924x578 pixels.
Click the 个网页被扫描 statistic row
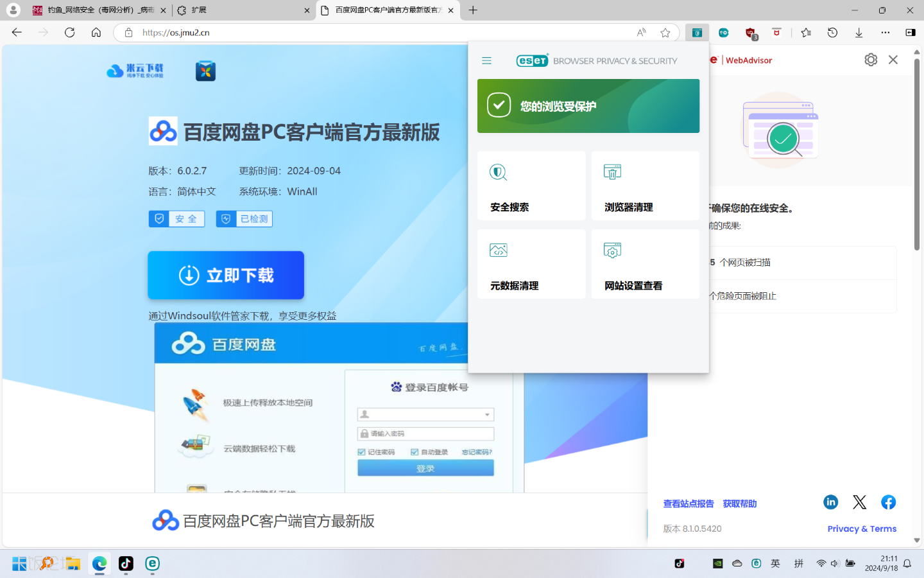(802, 263)
